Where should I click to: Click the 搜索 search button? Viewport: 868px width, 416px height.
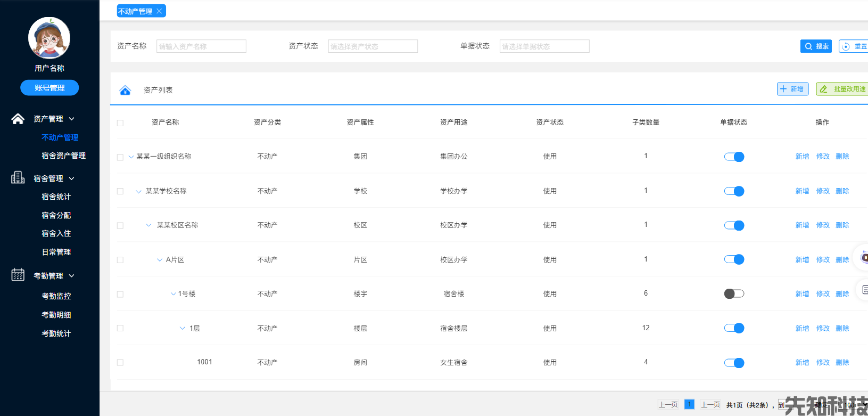tap(816, 46)
